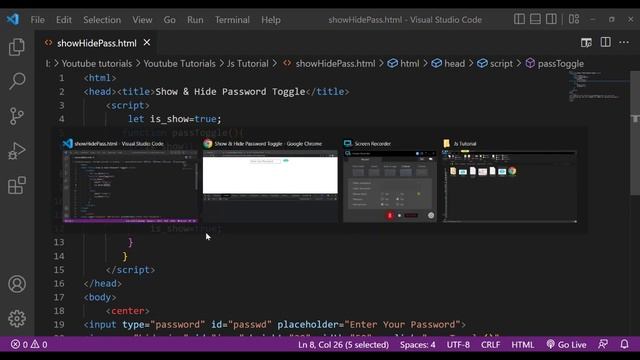Image resolution: width=640 pixels, height=360 pixels.
Task: Click 'Js Tutorial' breadcrumb
Action: [x=247, y=64]
